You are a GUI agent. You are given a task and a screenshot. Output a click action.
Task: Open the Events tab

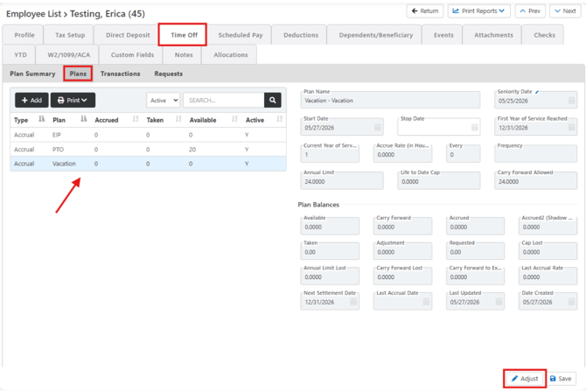coord(443,35)
